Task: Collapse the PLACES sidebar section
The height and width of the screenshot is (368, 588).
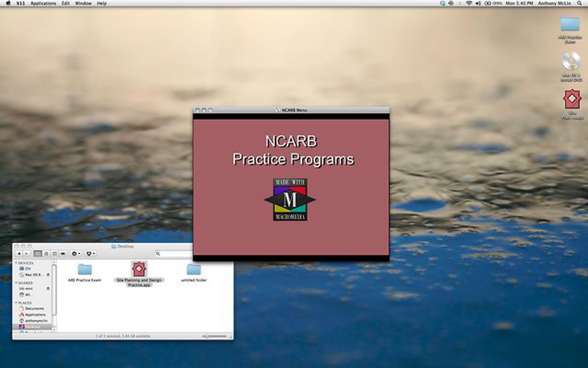Action: point(16,303)
